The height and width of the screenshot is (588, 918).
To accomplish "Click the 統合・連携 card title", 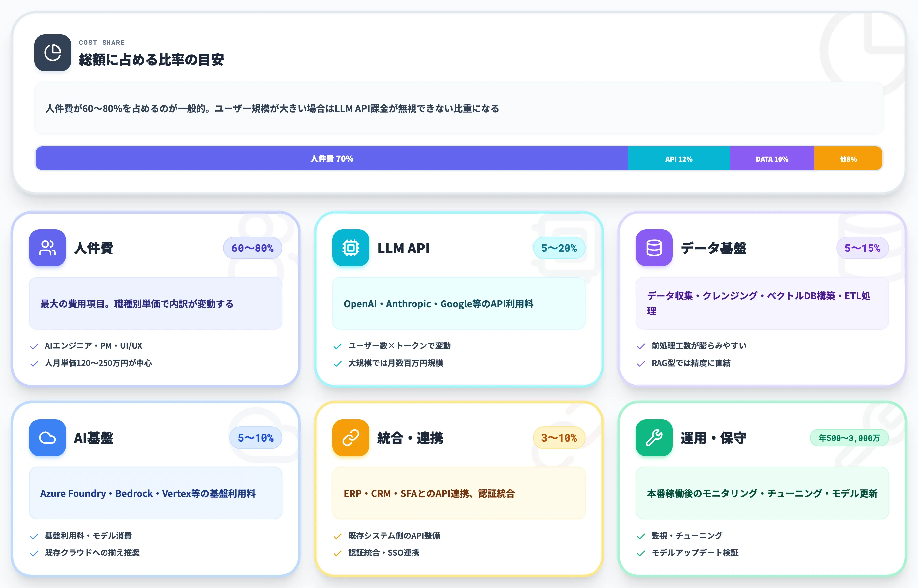I will click(x=410, y=438).
